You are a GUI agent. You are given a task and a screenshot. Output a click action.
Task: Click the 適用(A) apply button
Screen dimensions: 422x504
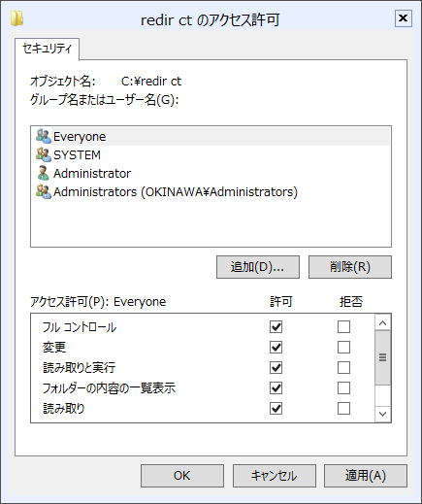(x=366, y=476)
